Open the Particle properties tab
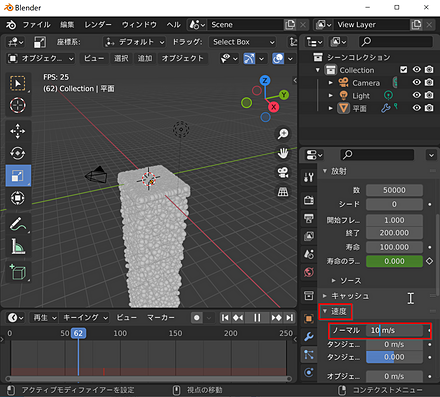The height and width of the screenshot is (397, 440). [x=309, y=355]
